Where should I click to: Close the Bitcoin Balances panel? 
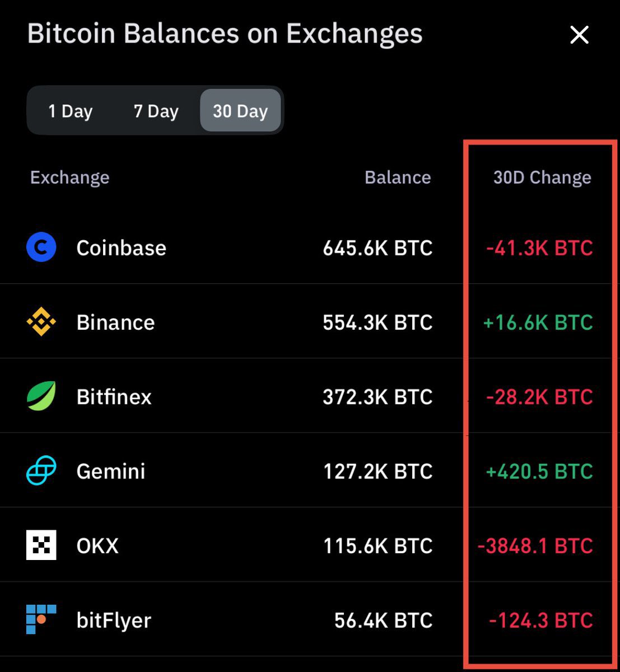579,35
